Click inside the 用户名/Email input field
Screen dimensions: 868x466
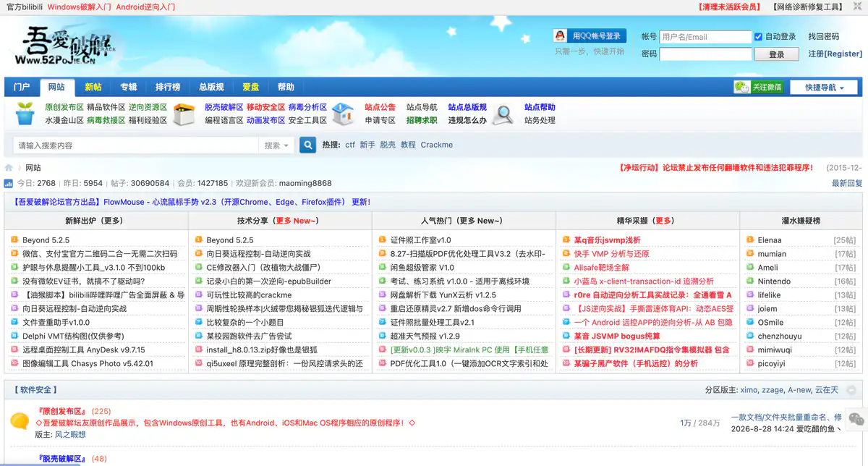[706, 37]
